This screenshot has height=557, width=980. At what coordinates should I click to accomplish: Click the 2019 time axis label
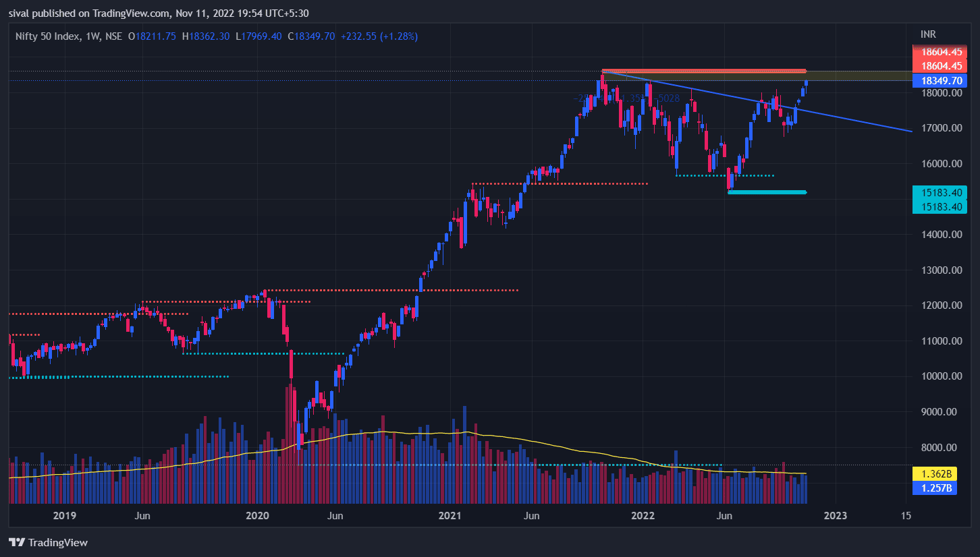point(64,517)
